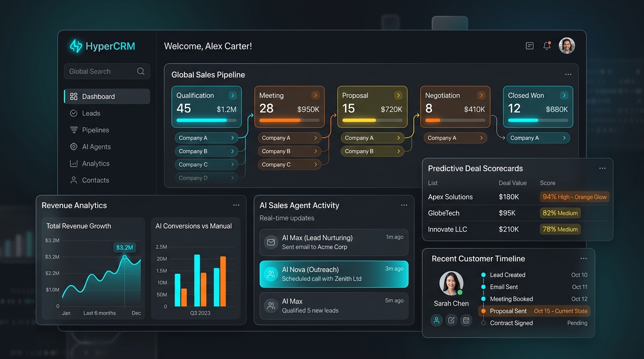Open Sarah Chen's profile icon button
644x359 pixels.
click(x=437, y=320)
